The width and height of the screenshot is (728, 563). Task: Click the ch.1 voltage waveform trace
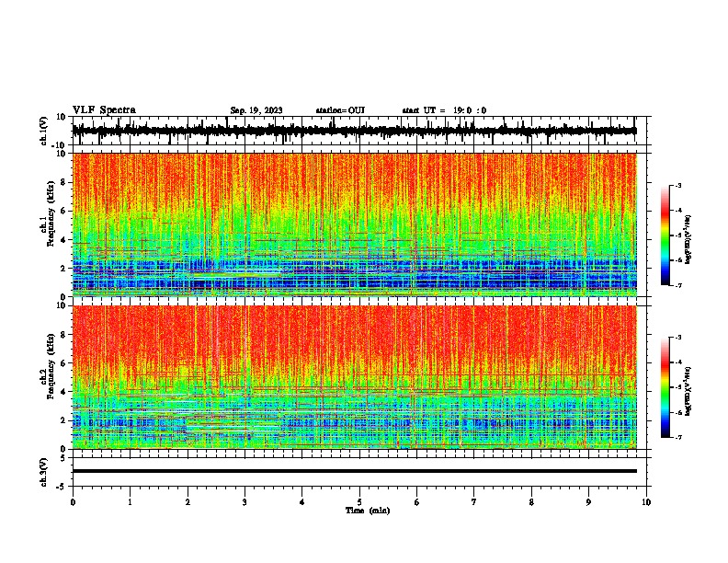tap(354, 131)
